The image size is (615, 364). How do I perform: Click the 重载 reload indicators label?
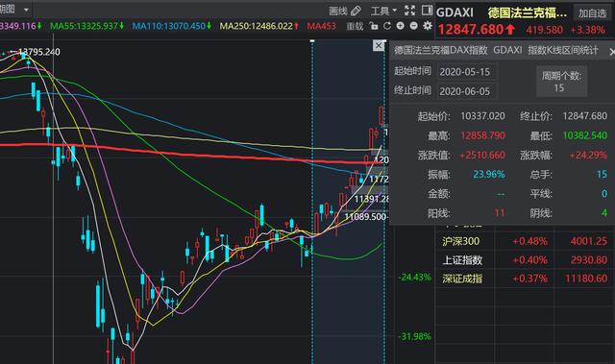point(355,26)
